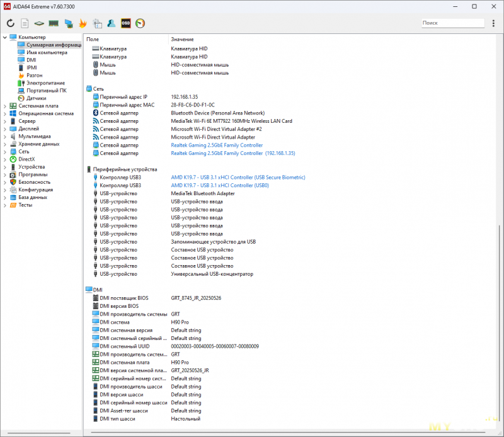This screenshot has width=504, height=437.
Task: Launch the flame stability test icon
Action: click(x=83, y=23)
